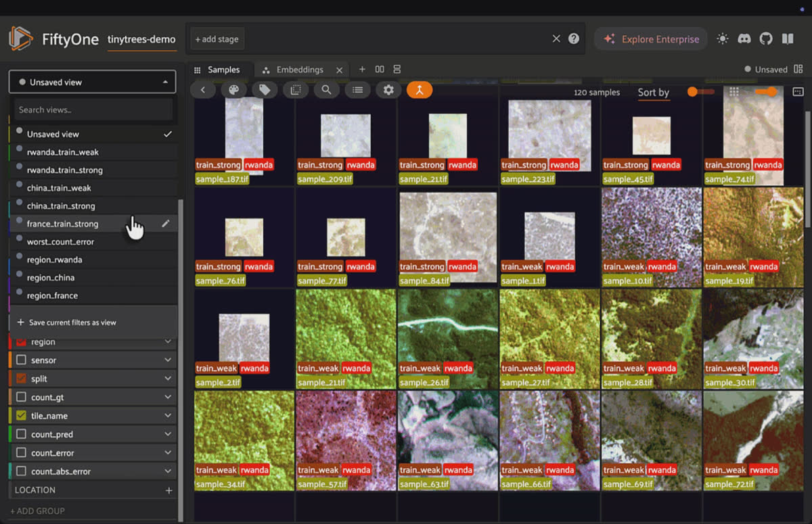This screenshot has width=812, height=524.
Task: Expand the count_pred field filter
Action: point(168,435)
